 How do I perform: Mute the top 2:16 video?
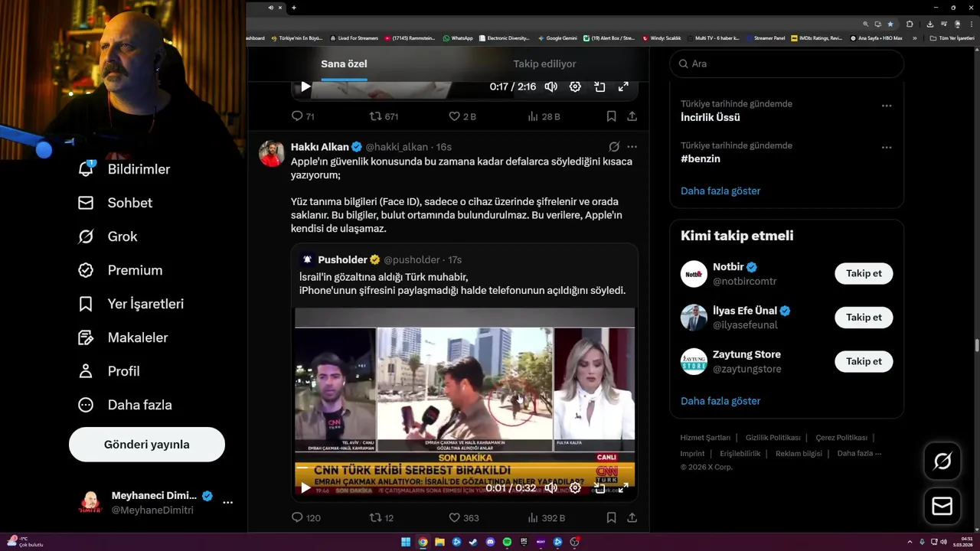[550, 86]
